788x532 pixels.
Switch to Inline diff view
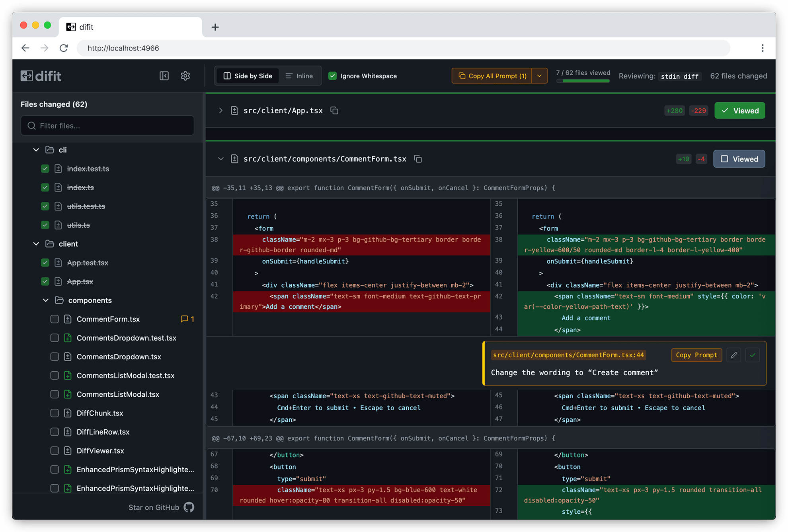pos(299,76)
